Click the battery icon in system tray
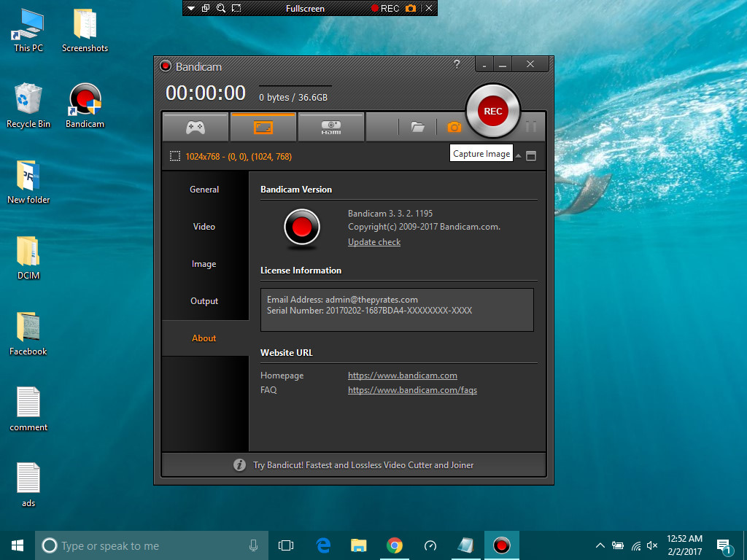Viewport: 747px width, 560px height. pyautogui.click(x=618, y=545)
